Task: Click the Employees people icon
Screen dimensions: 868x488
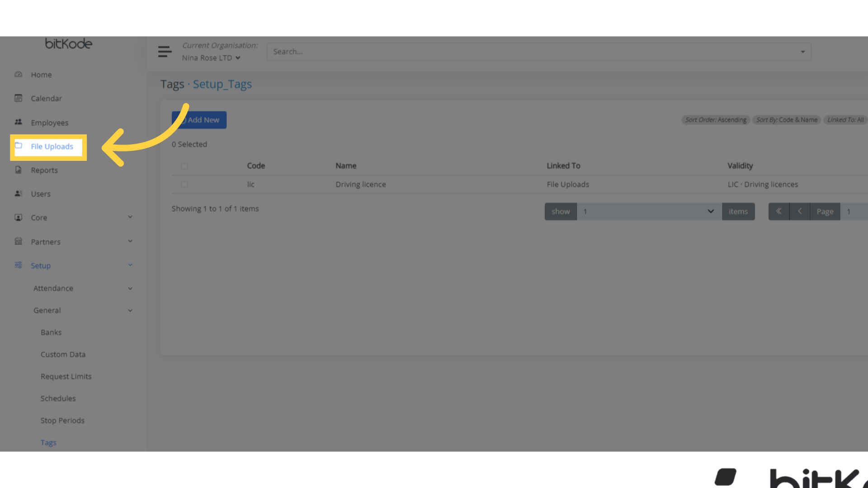Action: (x=18, y=122)
